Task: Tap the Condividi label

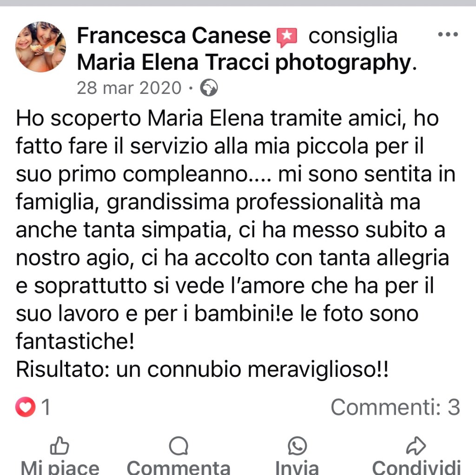Action: point(416,468)
